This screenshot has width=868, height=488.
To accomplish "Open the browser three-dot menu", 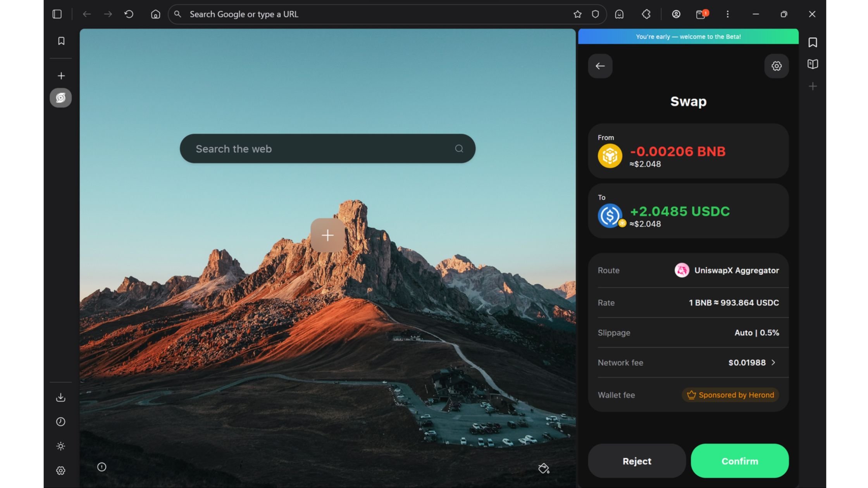I will [727, 14].
